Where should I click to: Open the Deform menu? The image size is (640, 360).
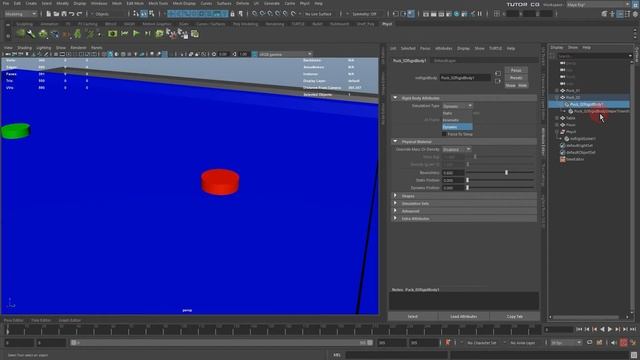click(x=242, y=3)
